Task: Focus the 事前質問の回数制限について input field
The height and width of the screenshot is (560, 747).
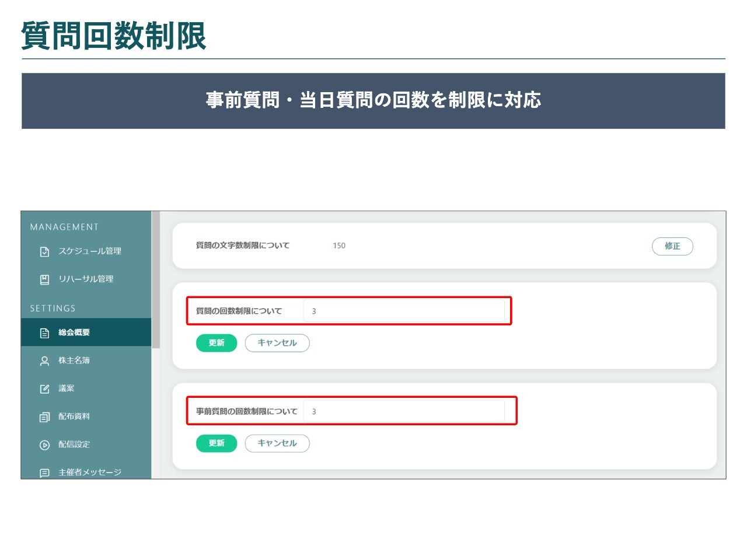Action: 404,411
